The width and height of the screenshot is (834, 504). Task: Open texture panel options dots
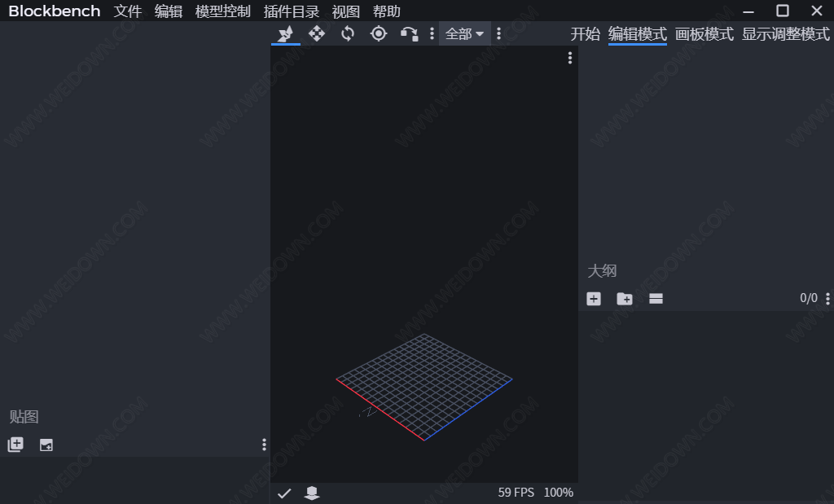click(x=264, y=445)
